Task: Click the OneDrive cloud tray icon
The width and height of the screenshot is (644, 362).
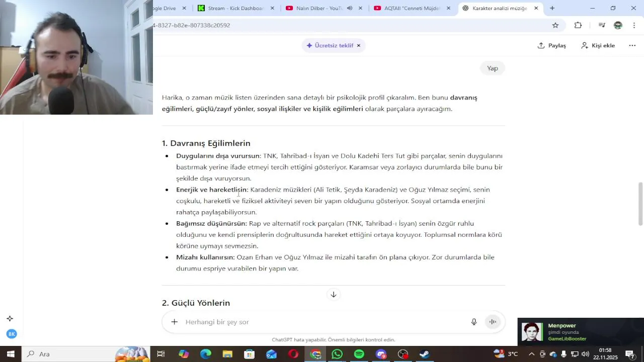Action: coord(553,354)
